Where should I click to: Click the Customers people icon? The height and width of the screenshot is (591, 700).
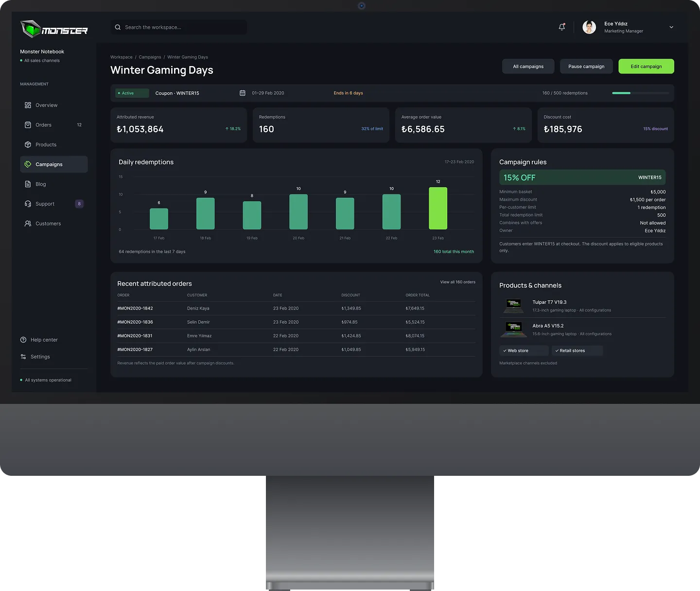click(28, 224)
